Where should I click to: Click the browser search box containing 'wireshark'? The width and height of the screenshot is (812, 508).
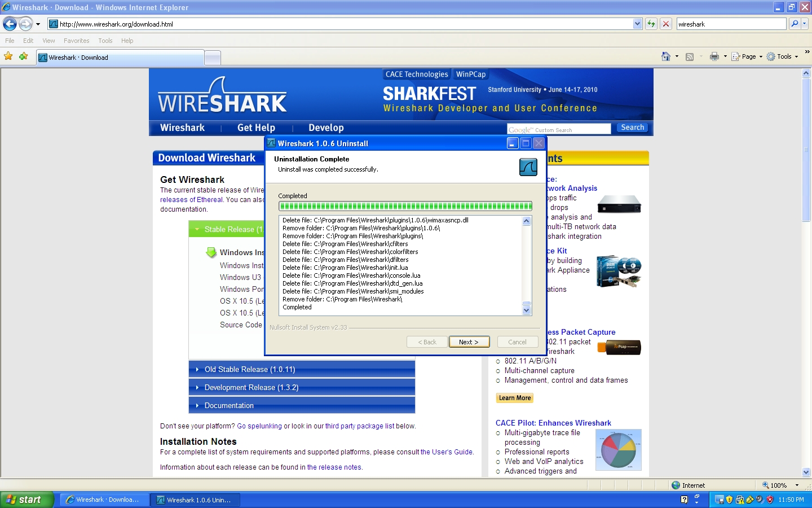(731, 24)
